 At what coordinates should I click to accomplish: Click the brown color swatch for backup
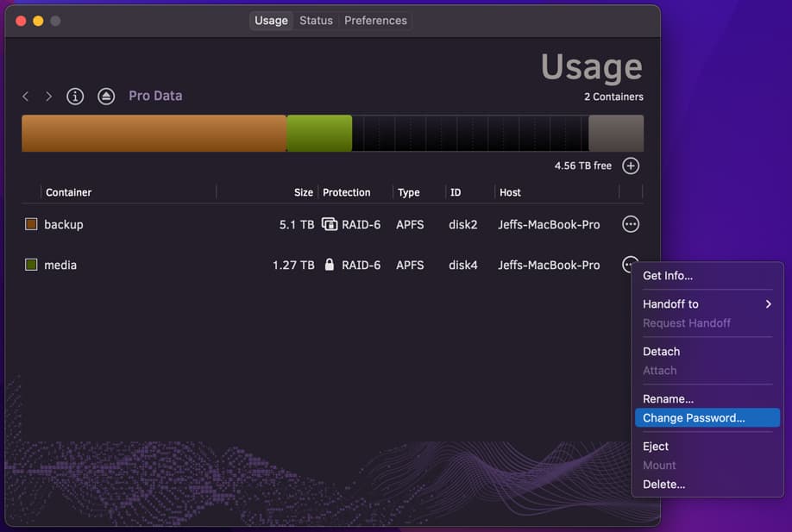coord(31,224)
